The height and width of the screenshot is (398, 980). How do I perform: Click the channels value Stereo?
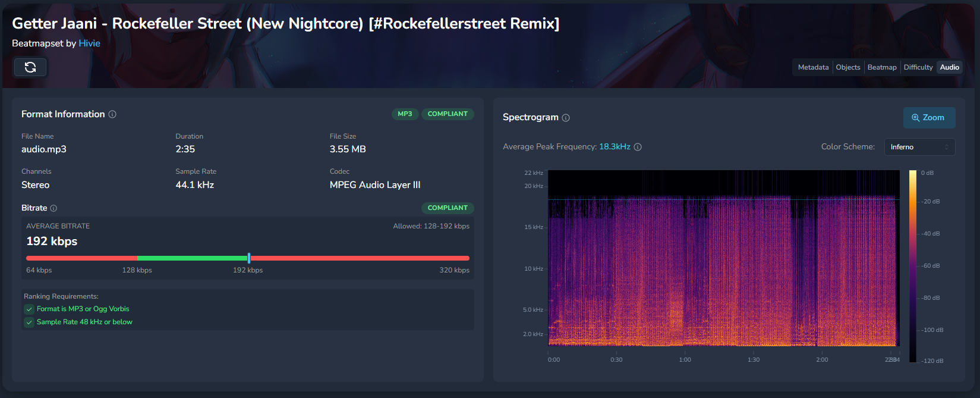pyautogui.click(x=36, y=185)
